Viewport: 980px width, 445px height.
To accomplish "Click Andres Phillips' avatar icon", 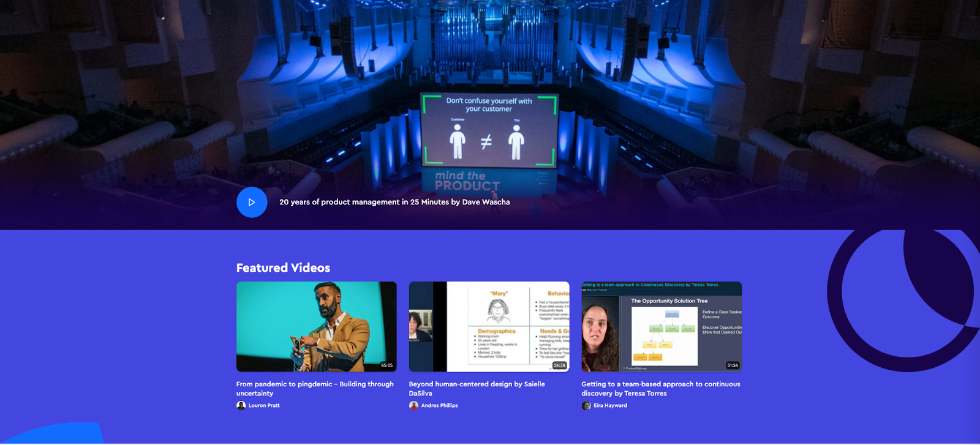I will click(x=413, y=405).
